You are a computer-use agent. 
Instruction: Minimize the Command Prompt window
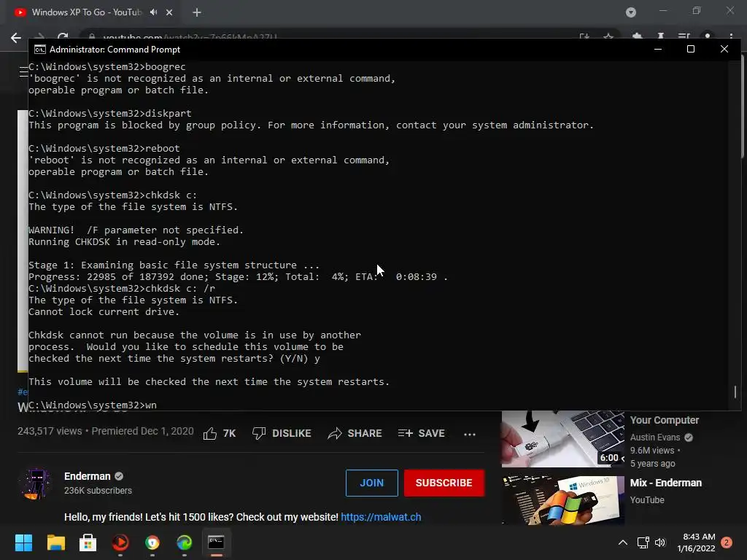tap(658, 49)
